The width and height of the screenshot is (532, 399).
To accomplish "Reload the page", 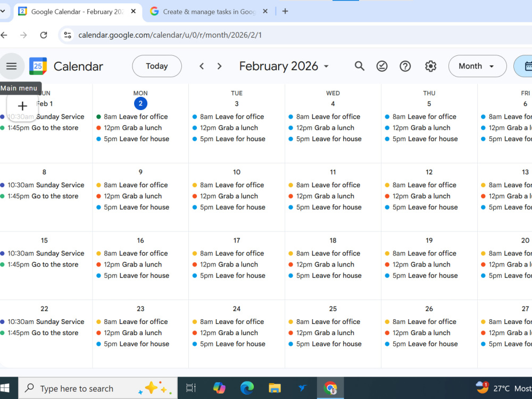I will [44, 35].
